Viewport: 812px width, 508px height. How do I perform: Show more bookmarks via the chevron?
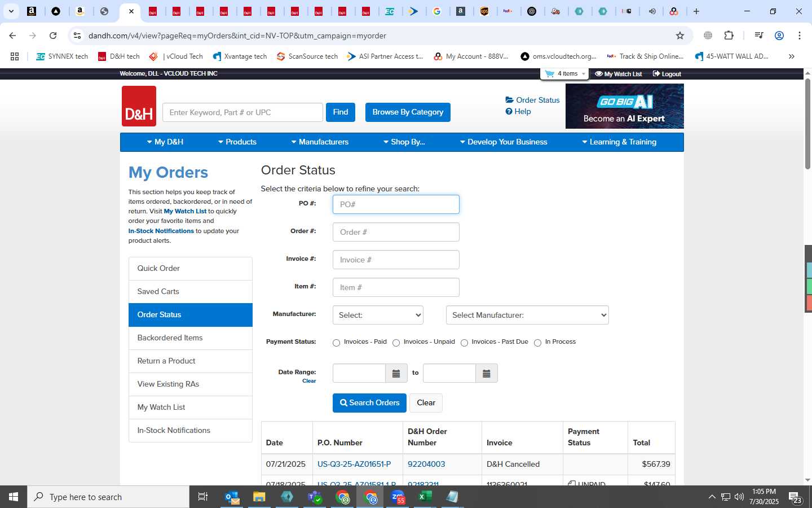click(x=792, y=56)
